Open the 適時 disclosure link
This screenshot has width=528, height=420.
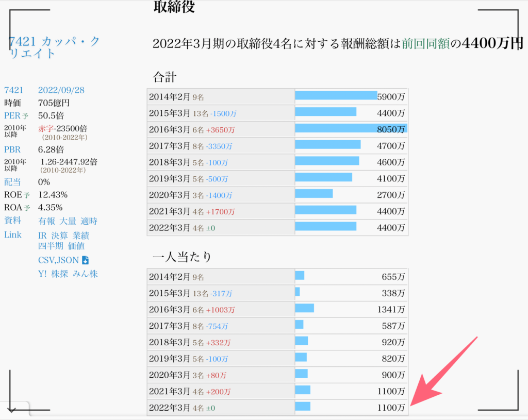(89, 221)
